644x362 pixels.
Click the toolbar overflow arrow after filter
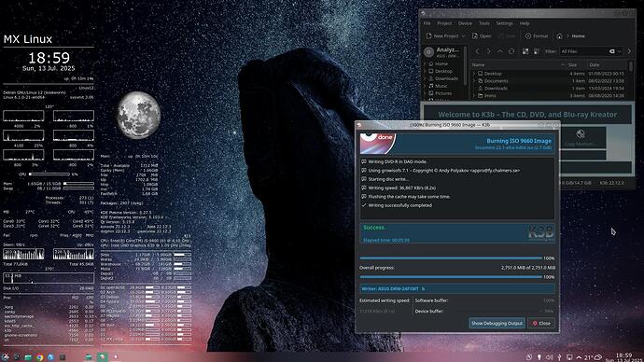[x=629, y=51]
